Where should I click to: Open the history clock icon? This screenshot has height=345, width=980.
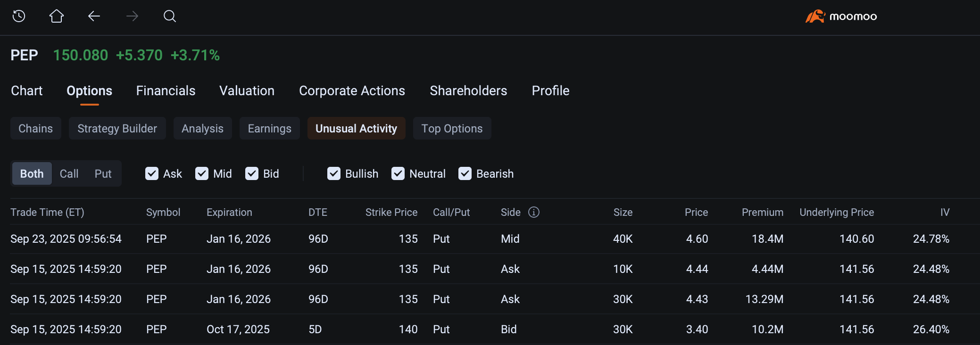click(x=19, y=16)
